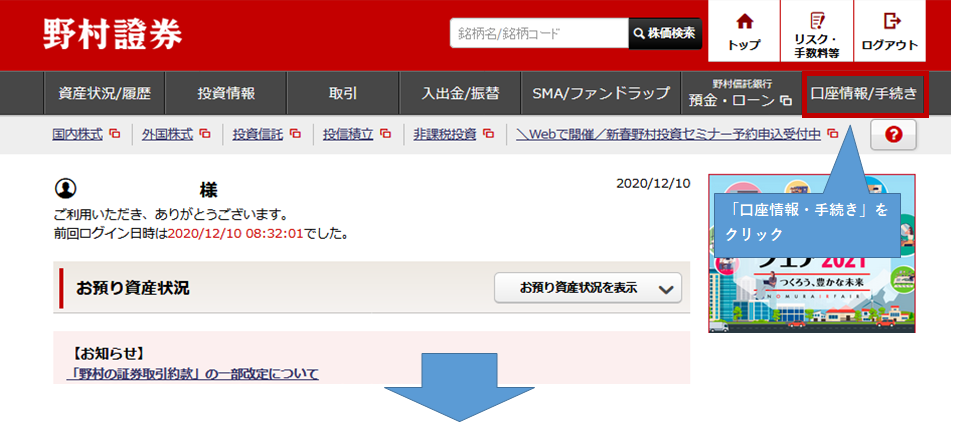The width and height of the screenshot is (963, 423).
Task: Click the date text 2020/12/10
Action: point(653,184)
